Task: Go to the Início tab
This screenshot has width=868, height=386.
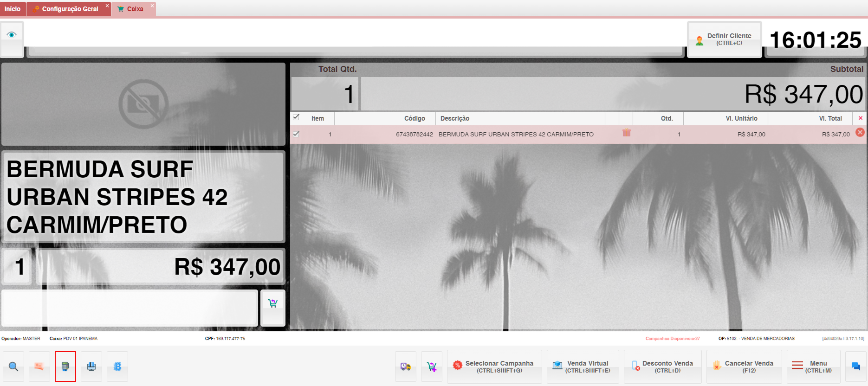Action: 13,9
